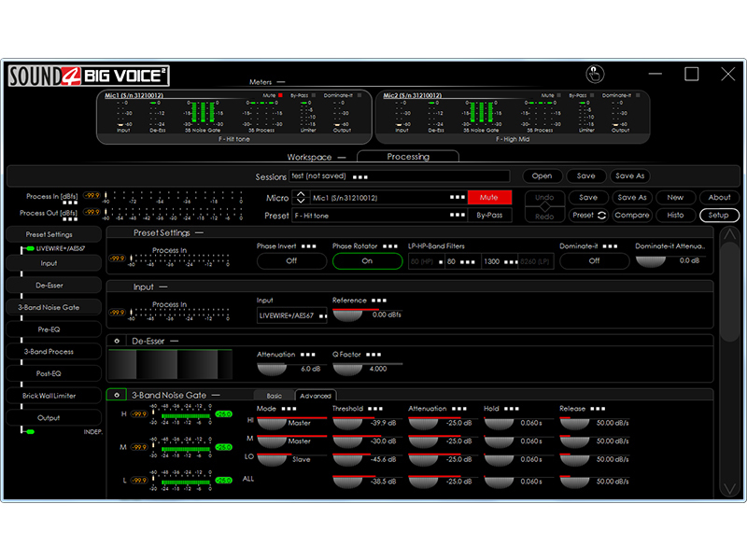Toggle Phase Invert Off switch
Screen dimensions: 747x560
coord(291,261)
